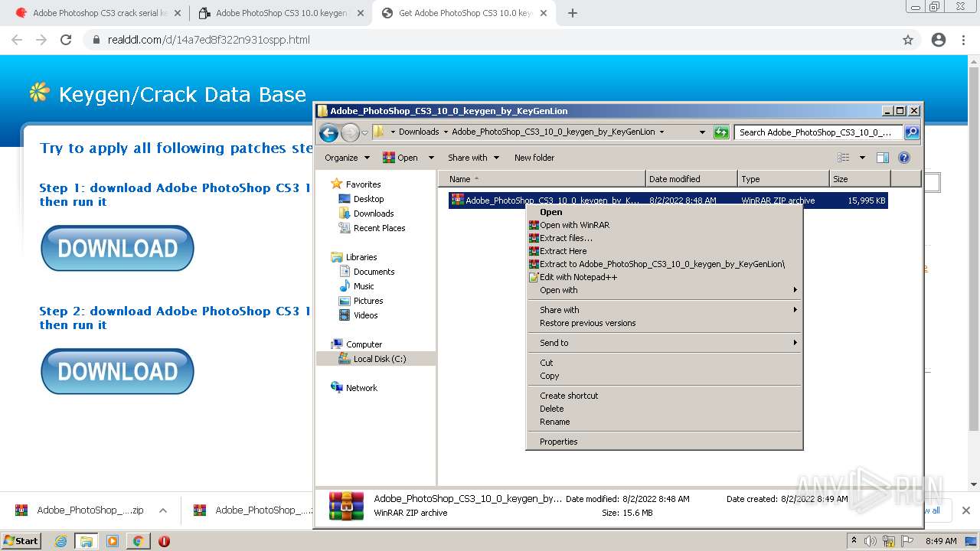
Task: Open Chrome three-dot menu
Action: pyautogui.click(x=964, y=40)
